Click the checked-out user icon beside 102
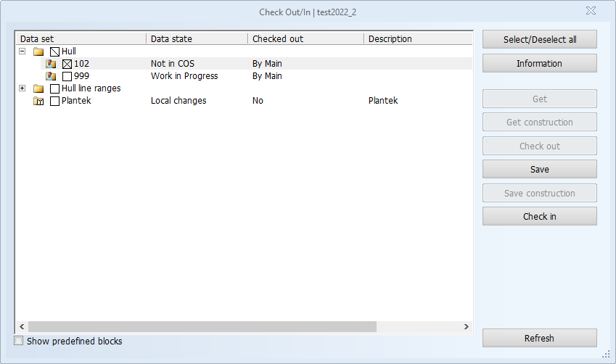This screenshot has width=616, height=364. click(51, 64)
